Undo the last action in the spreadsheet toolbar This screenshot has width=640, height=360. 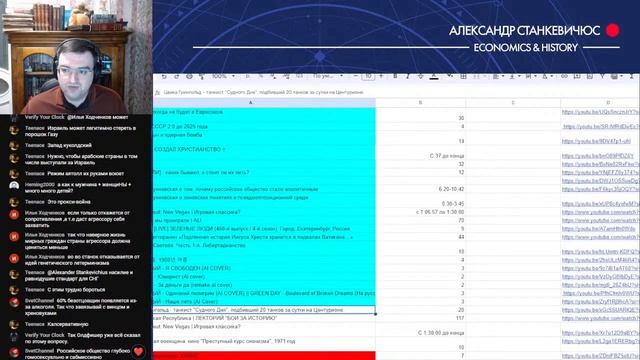[x=164, y=76]
